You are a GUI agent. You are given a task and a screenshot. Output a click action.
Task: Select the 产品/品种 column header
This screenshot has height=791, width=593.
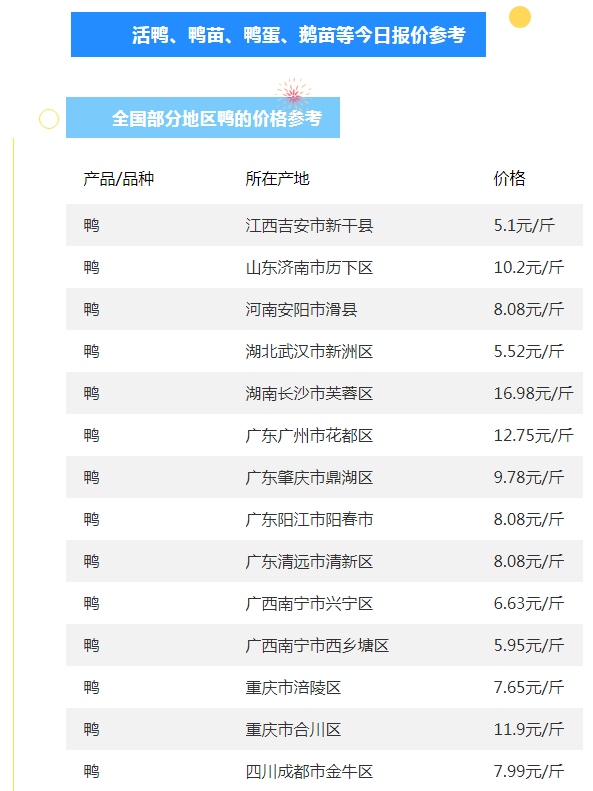tap(118, 179)
